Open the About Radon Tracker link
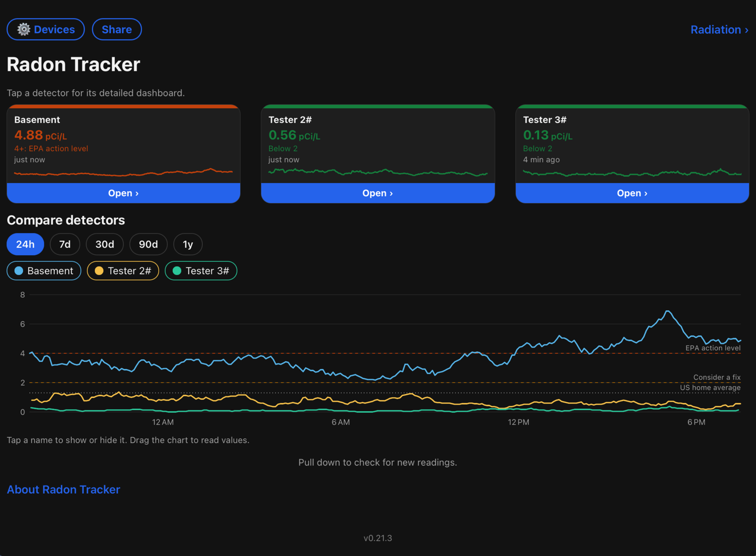 (63, 489)
